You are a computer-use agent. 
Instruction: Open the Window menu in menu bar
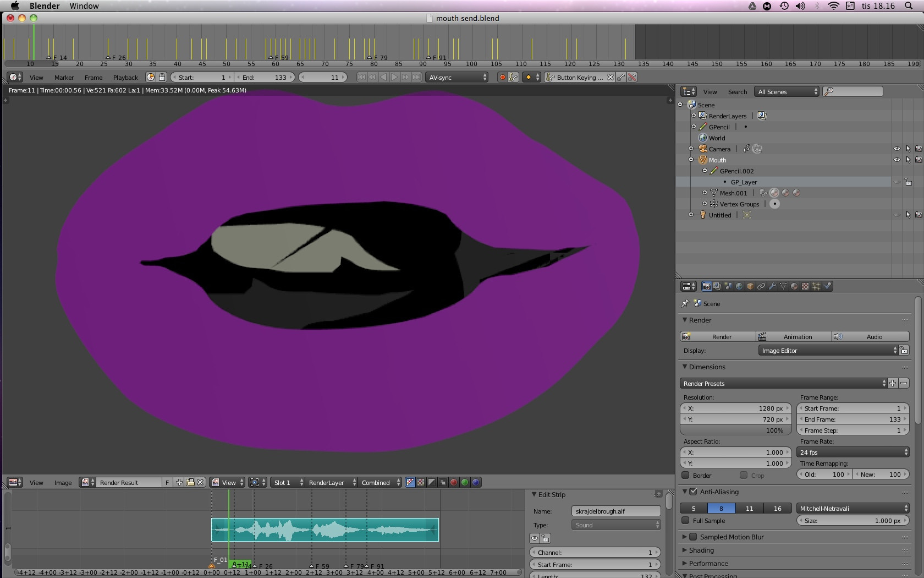(84, 6)
